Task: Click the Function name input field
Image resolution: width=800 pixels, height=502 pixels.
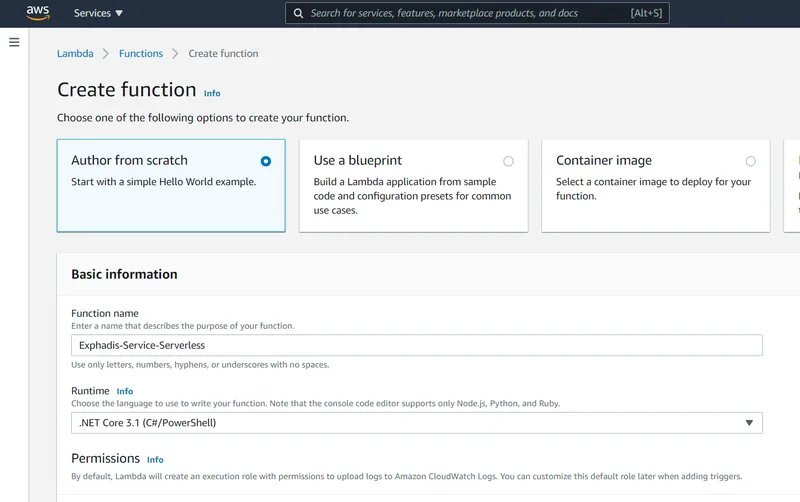Action: (x=417, y=345)
